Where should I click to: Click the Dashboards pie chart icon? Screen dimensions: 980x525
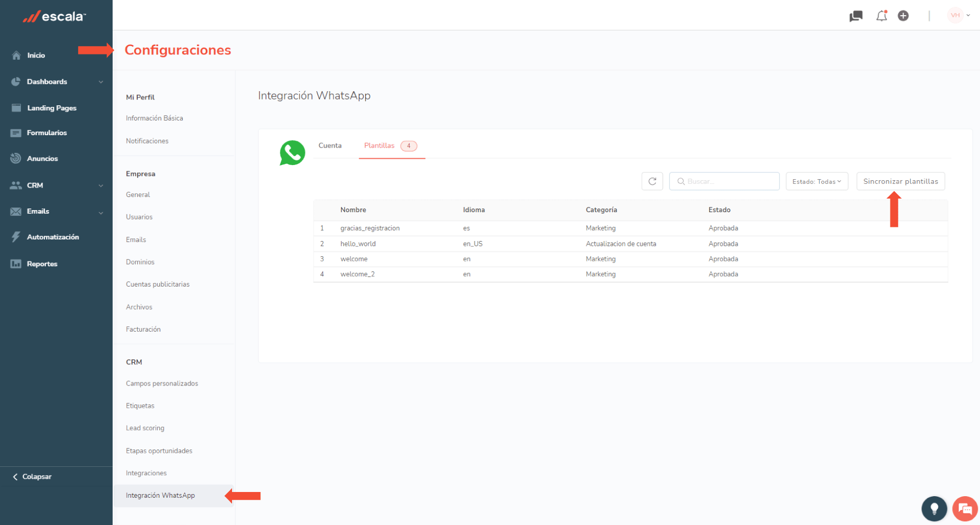(16, 82)
